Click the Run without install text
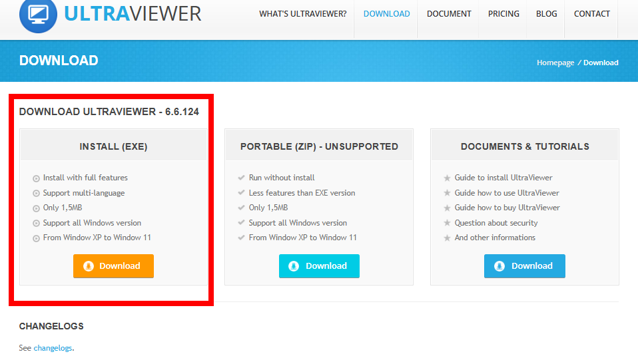 point(282,178)
